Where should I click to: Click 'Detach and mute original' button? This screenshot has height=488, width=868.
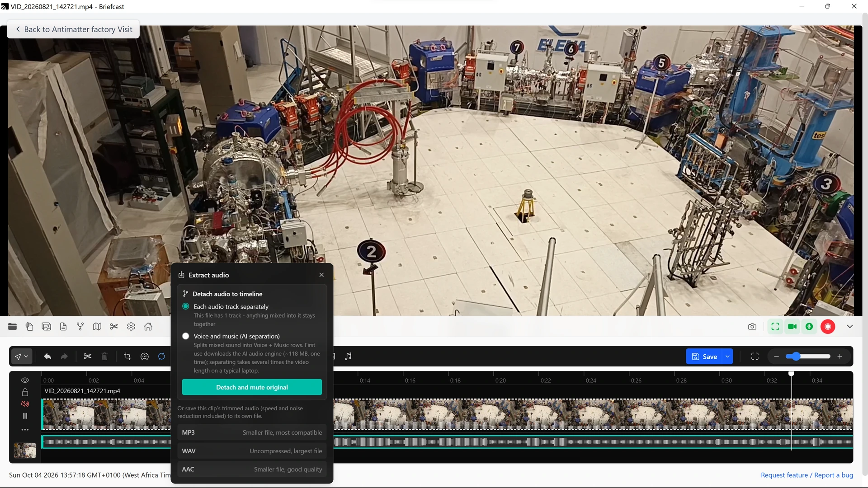pyautogui.click(x=252, y=387)
